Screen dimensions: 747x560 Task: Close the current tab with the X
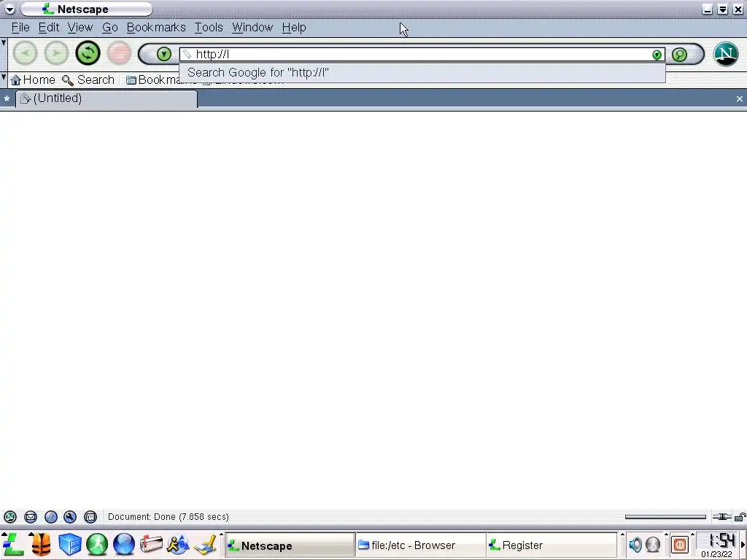[740, 98]
